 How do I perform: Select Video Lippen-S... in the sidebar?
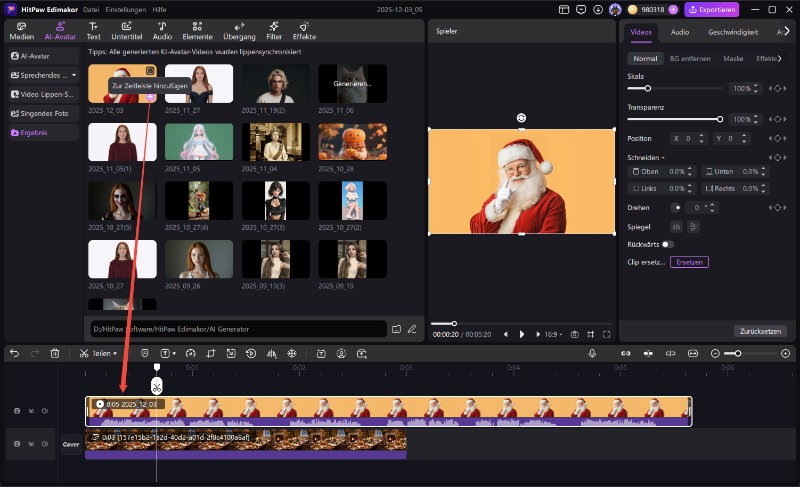click(x=43, y=94)
